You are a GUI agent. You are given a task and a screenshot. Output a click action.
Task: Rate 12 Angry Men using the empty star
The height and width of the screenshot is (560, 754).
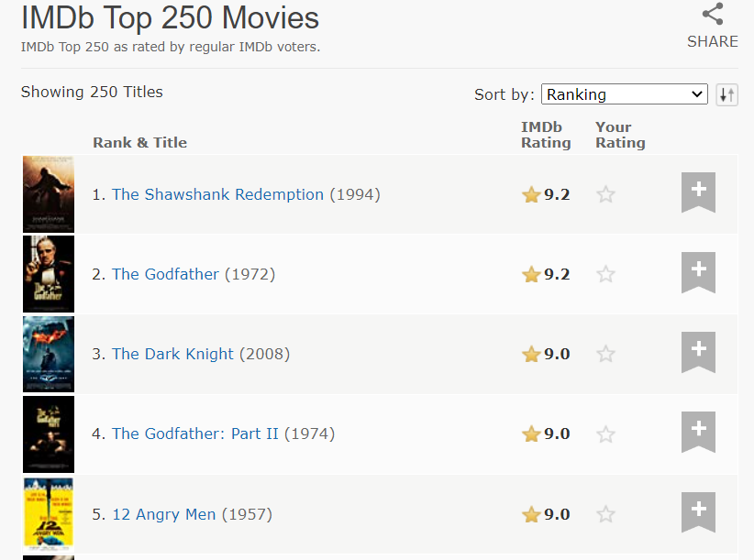click(605, 514)
